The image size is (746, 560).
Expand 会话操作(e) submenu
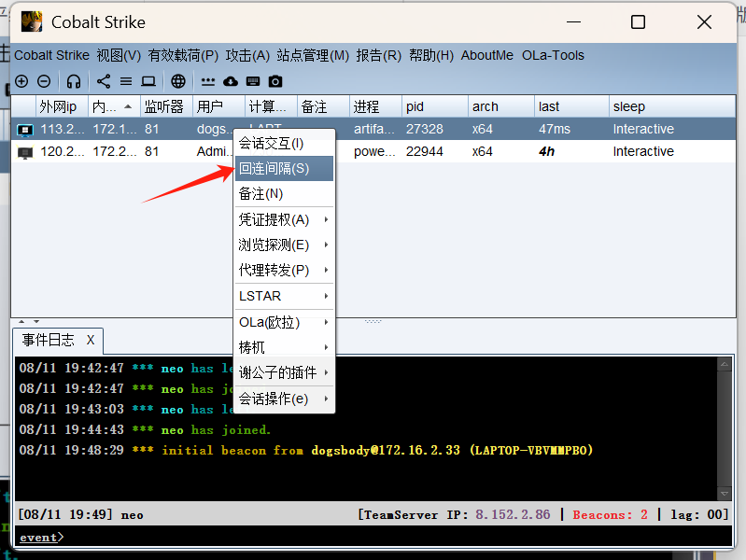pyautogui.click(x=285, y=399)
